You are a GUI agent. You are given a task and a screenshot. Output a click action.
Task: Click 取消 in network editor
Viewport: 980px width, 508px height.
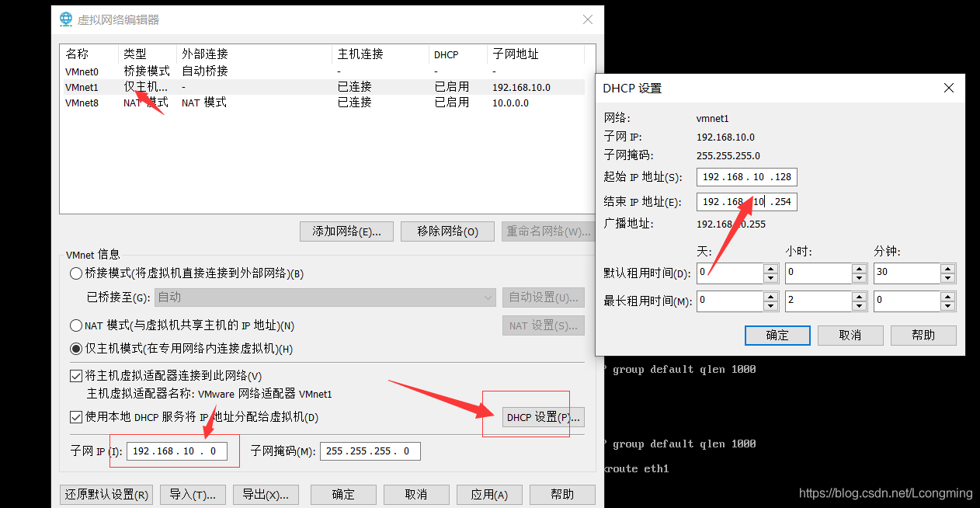(416, 495)
